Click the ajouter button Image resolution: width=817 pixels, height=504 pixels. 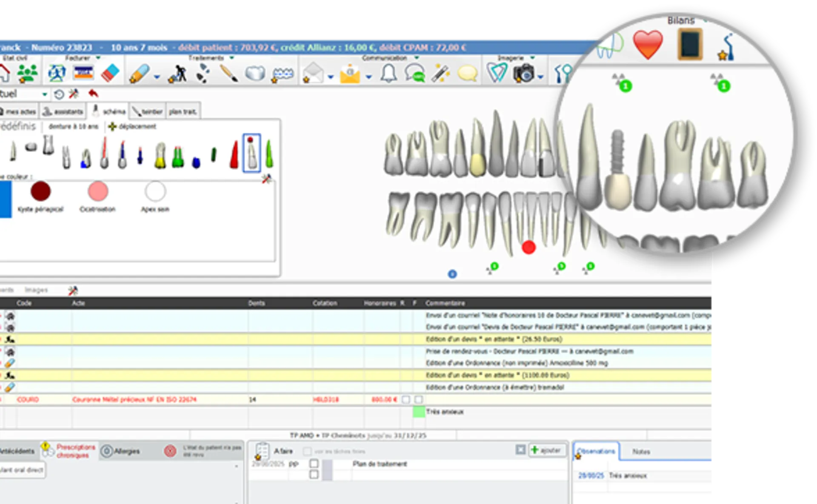tap(546, 450)
